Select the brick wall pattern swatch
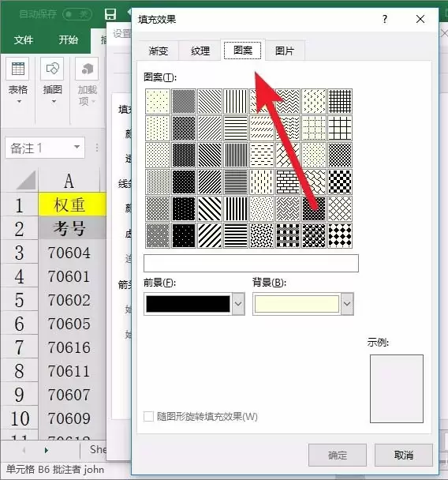 (288, 182)
